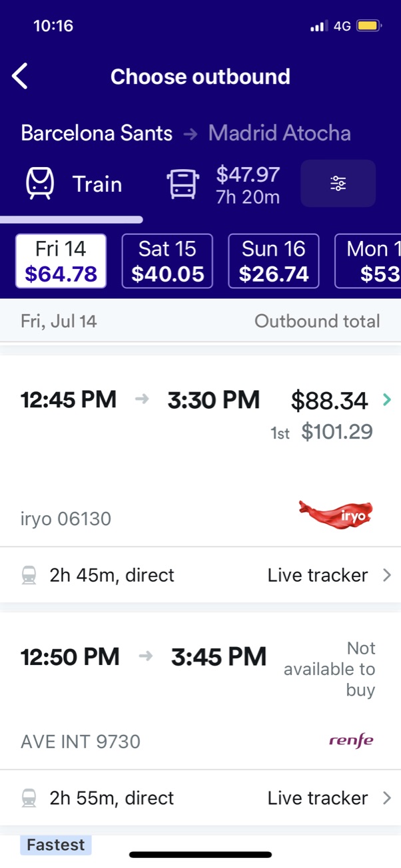Tap the iryo operator logo
This screenshot has height=868, width=401.
click(335, 516)
